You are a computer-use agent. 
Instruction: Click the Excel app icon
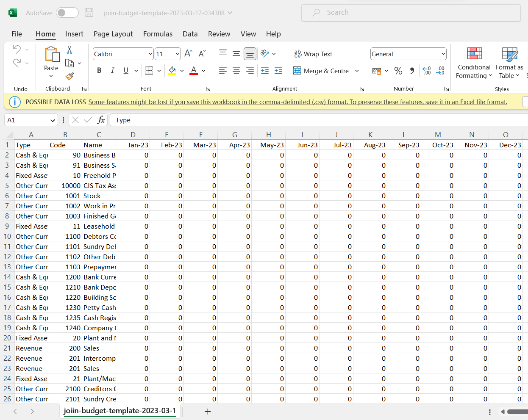click(13, 13)
